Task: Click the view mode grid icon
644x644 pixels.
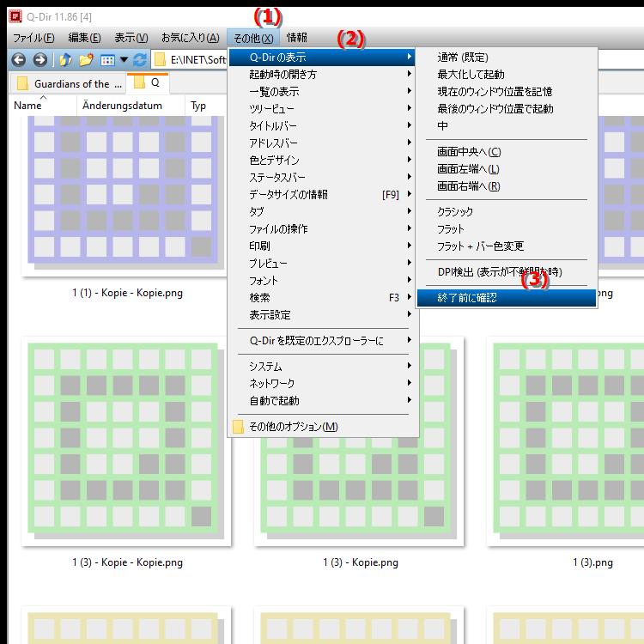Action: [107, 60]
